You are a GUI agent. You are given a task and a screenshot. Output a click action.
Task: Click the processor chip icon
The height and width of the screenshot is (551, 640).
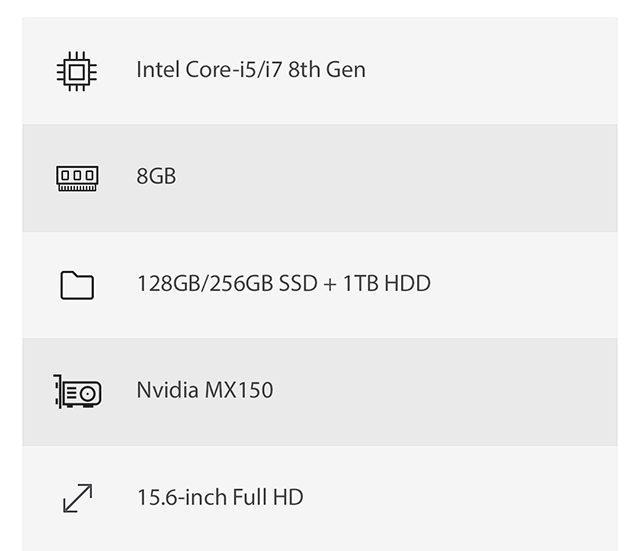coord(77,71)
